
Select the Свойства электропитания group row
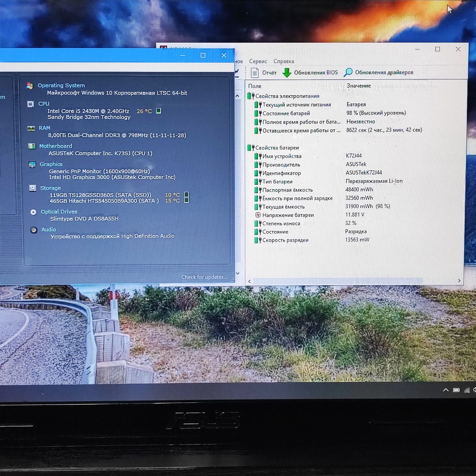[283, 96]
